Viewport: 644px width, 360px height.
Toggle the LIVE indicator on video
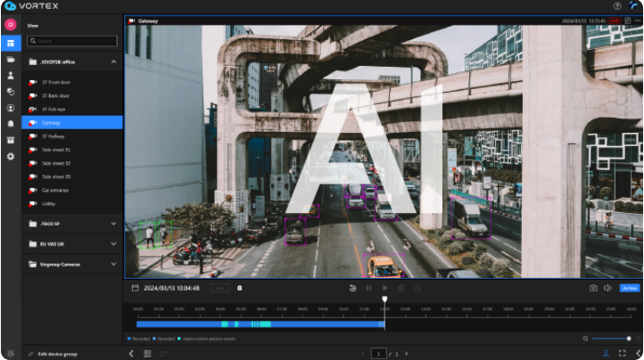pos(615,20)
